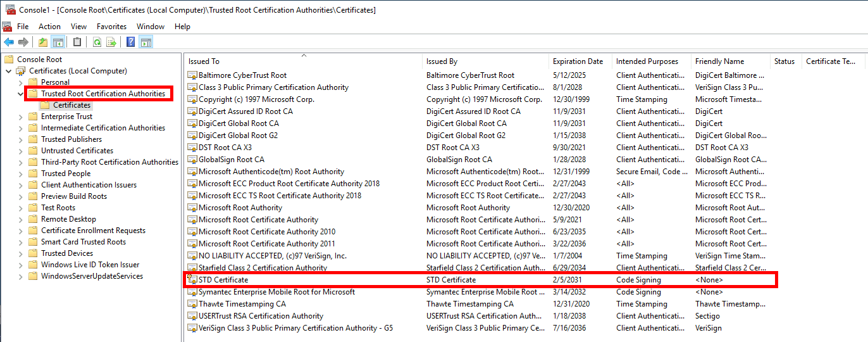Expand the Windows Live ID Token Issuer node

[x=20, y=265]
